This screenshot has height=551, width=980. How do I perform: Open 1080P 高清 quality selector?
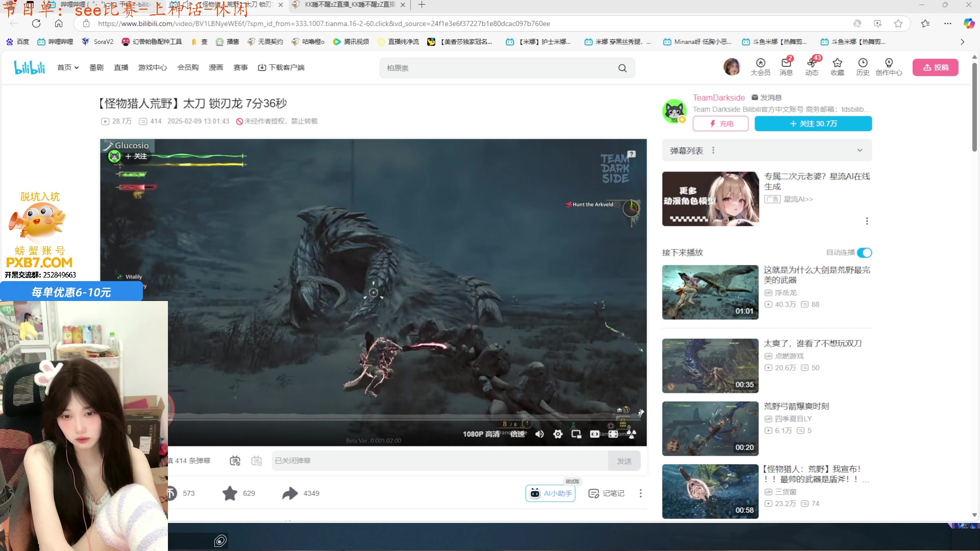[x=481, y=434]
